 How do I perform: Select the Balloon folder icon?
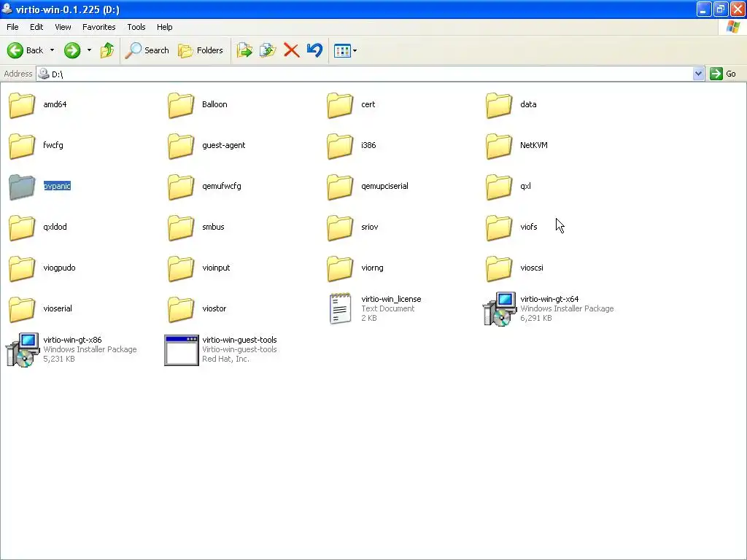pos(181,105)
